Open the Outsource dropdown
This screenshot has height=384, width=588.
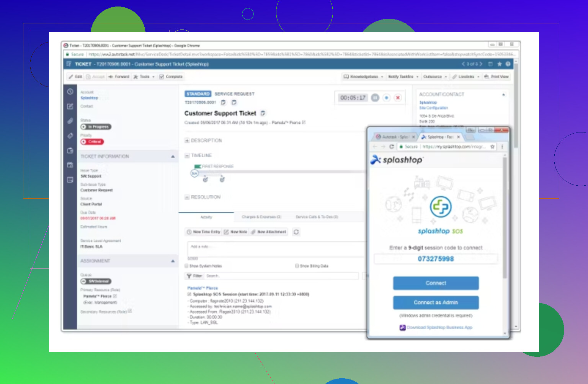click(x=435, y=77)
